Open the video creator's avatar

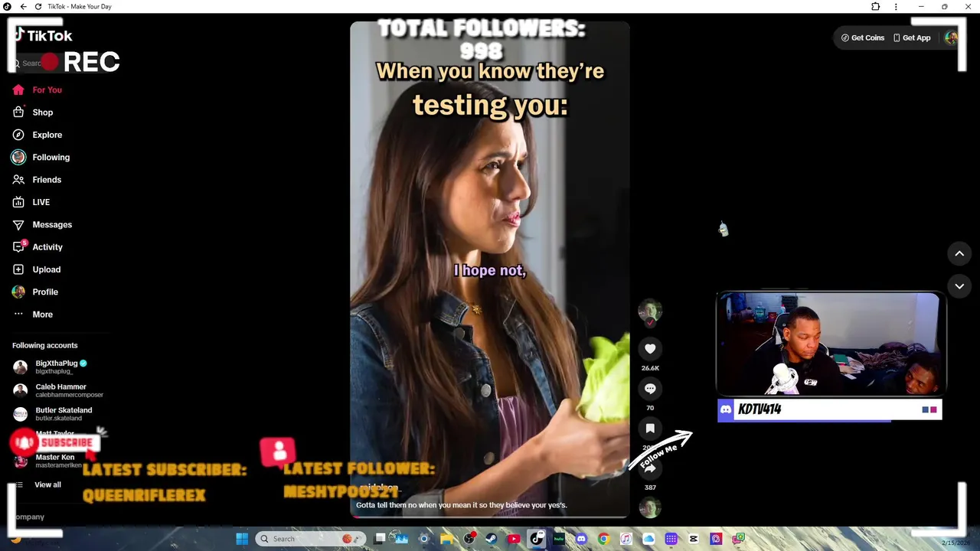point(650,310)
